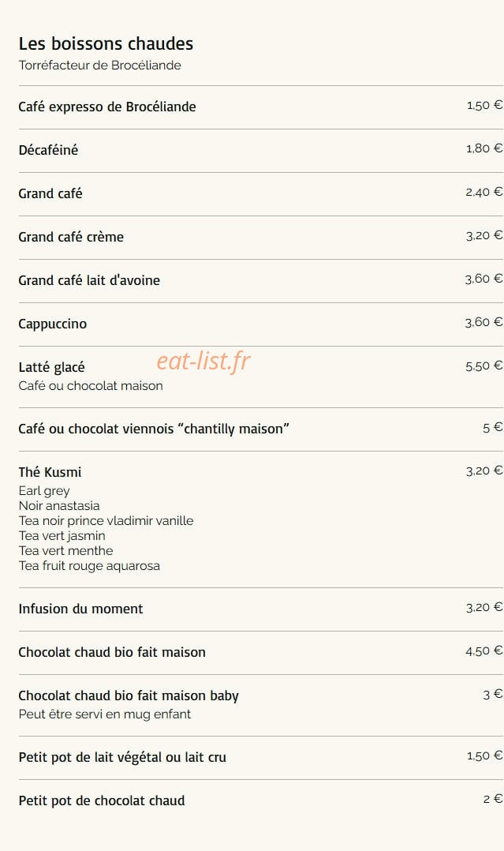Select Infusion du moment entry
This screenshot has height=851, width=504.
tap(80, 609)
